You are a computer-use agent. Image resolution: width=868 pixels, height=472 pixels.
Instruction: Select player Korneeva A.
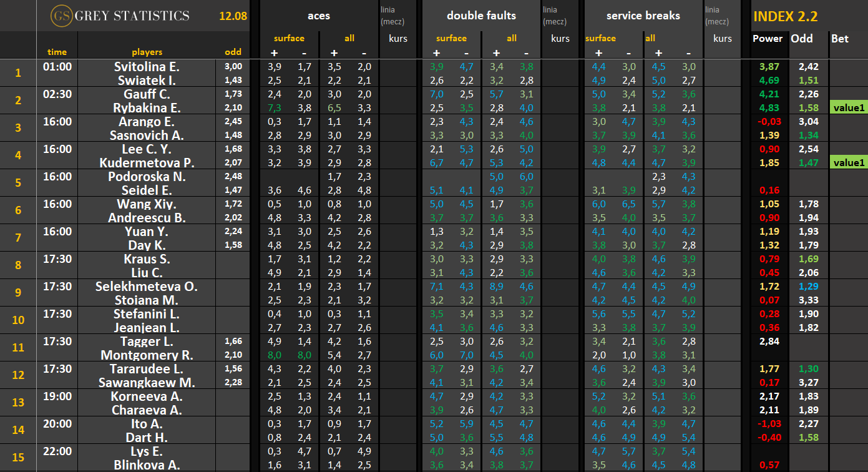pos(147,396)
